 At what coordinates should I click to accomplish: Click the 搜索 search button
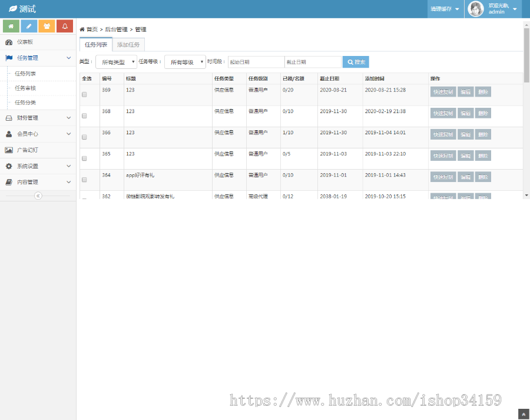coord(356,62)
